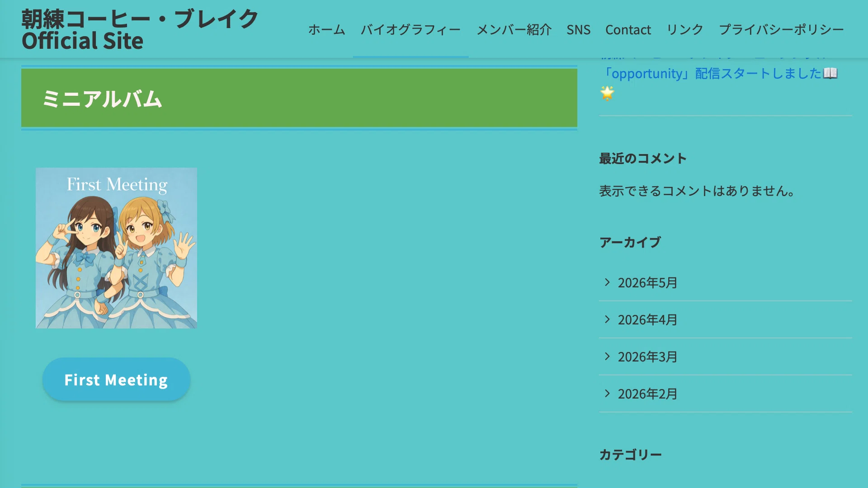Click the First Meeting button
Image resolution: width=868 pixels, height=488 pixels.
click(x=116, y=380)
